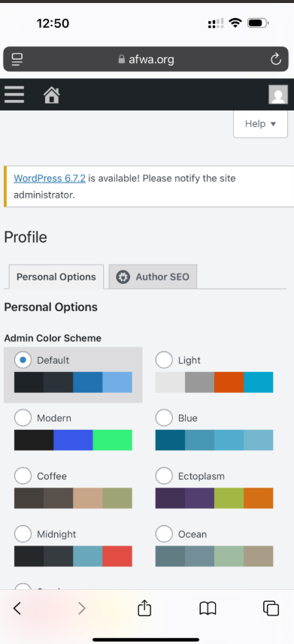Go back with the Safari back arrow
The height and width of the screenshot is (644, 294).
pyautogui.click(x=17, y=608)
